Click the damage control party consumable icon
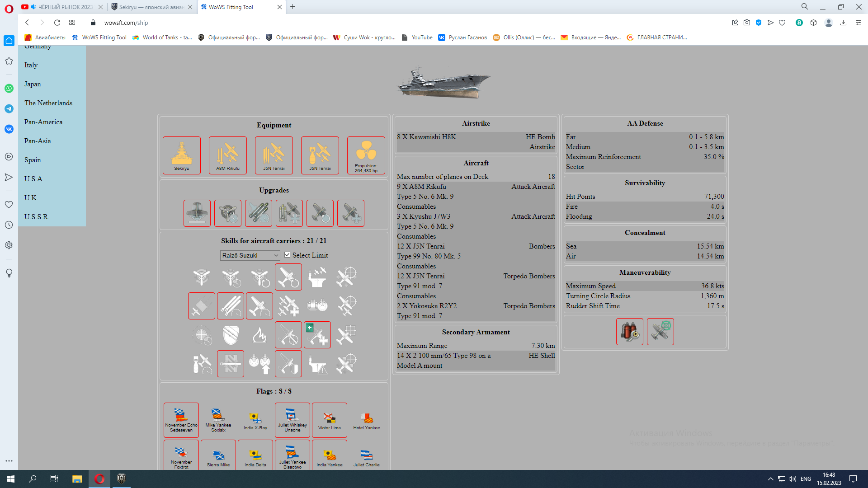868x488 pixels. (630, 332)
